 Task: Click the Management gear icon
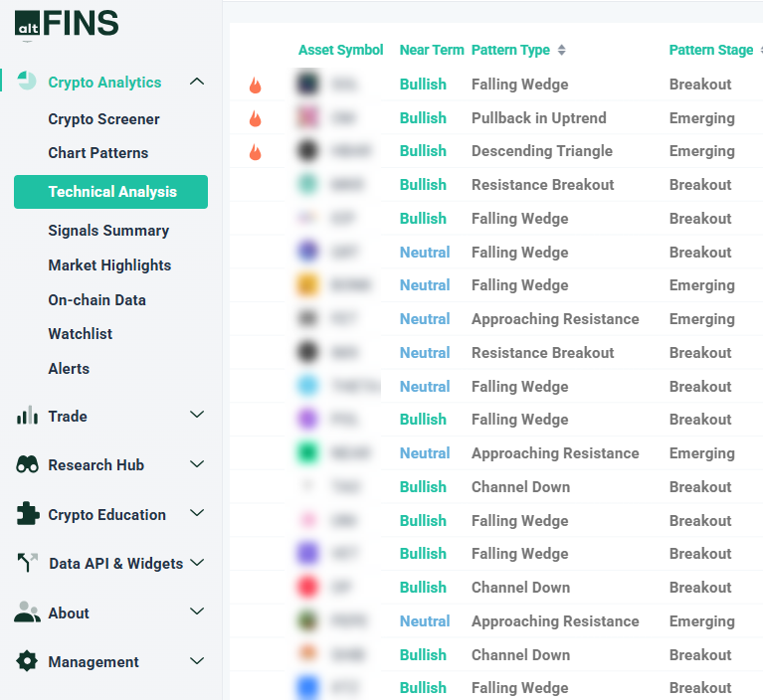point(27,661)
